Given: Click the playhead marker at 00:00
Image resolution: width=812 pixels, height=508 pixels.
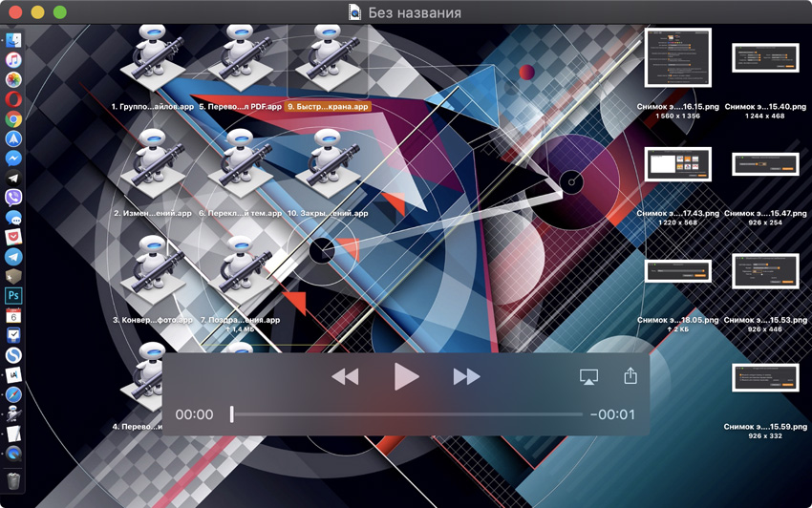Looking at the screenshot, I should [232, 414].
